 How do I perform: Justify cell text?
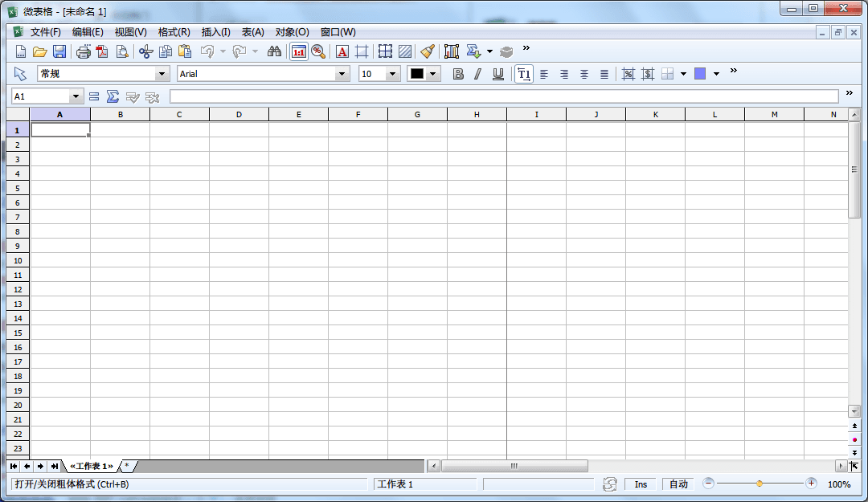click(x=604, y=74)
